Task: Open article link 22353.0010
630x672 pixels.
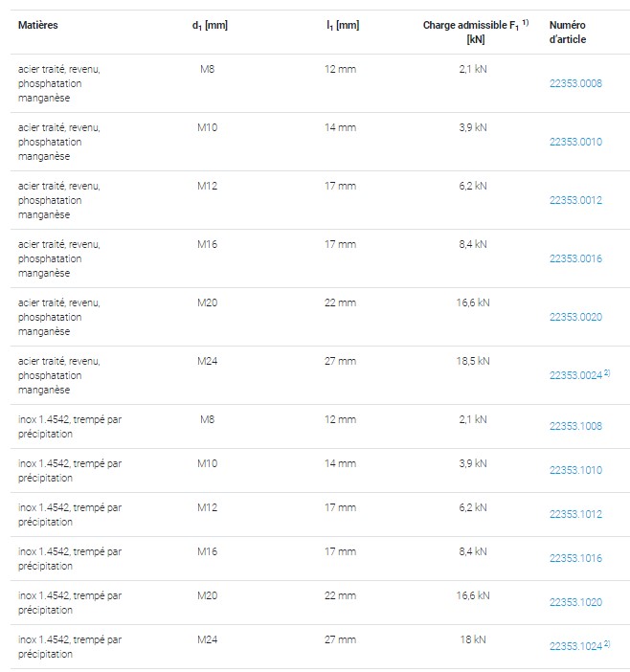Action: click(575, 142)
